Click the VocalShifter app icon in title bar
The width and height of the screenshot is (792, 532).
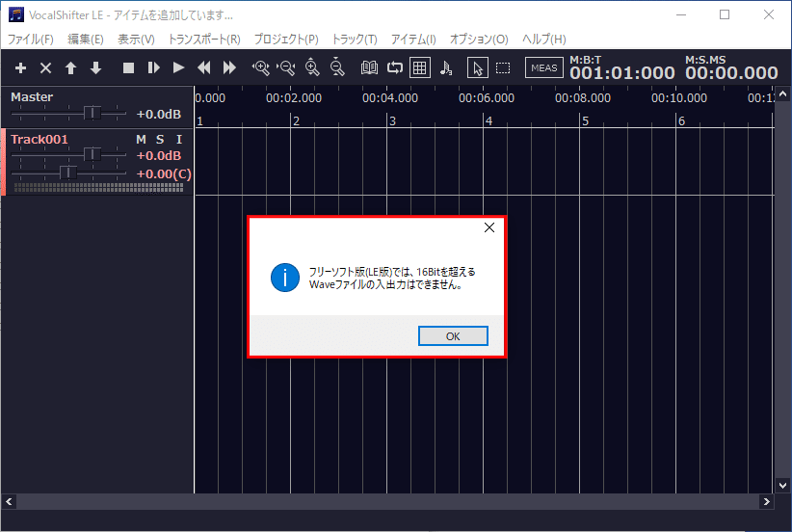[16, 14]
